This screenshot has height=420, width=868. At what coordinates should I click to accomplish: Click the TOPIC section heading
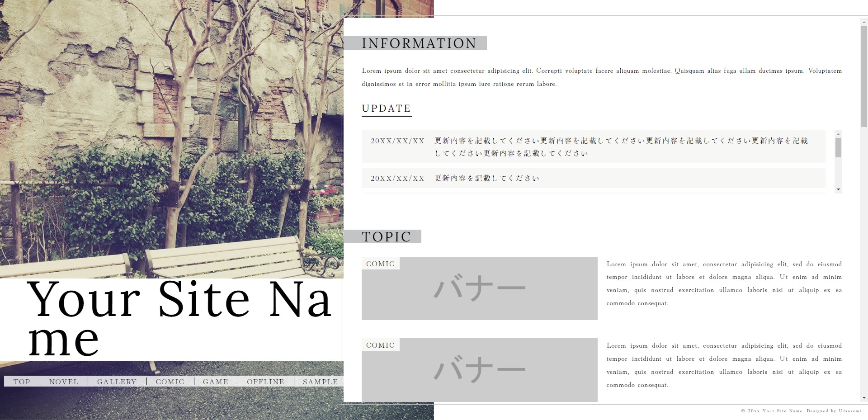386,237
